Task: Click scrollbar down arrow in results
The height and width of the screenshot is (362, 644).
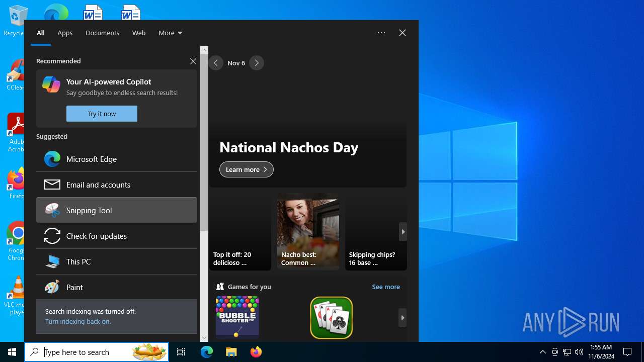Action: (x=204, y=338)
